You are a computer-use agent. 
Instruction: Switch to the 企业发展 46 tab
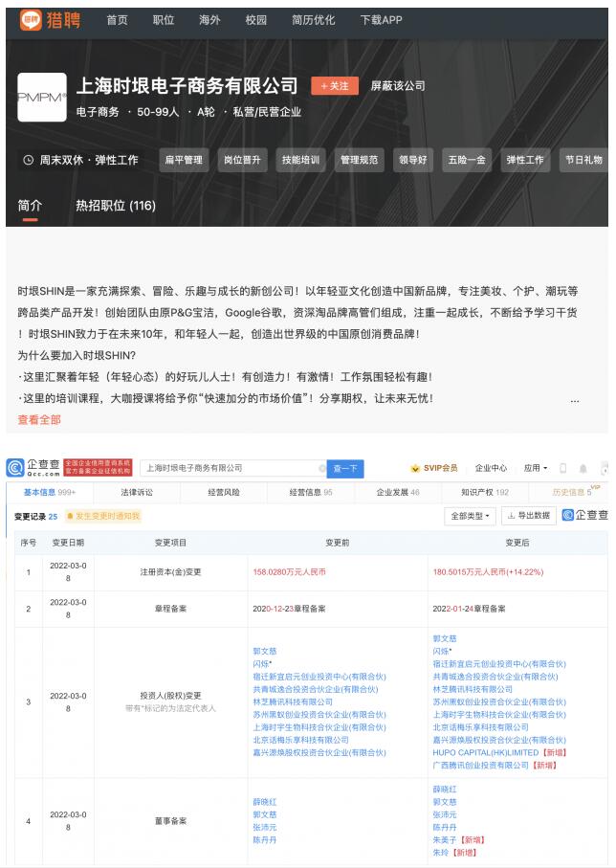click(x=397, y=492)
